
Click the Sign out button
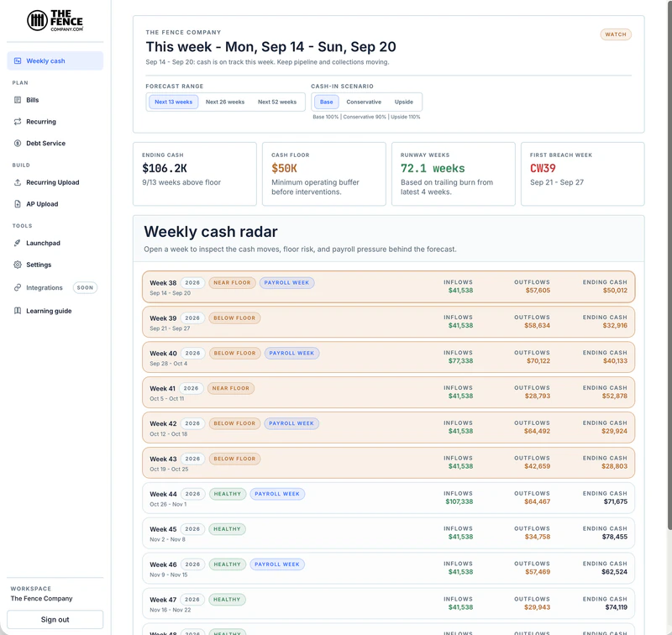pos(55,620)
